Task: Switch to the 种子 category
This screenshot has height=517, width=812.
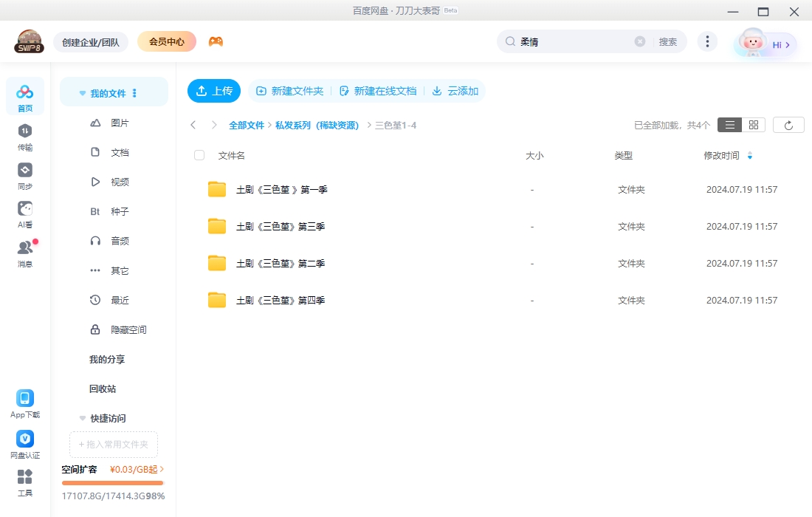Action: point(118,211)
